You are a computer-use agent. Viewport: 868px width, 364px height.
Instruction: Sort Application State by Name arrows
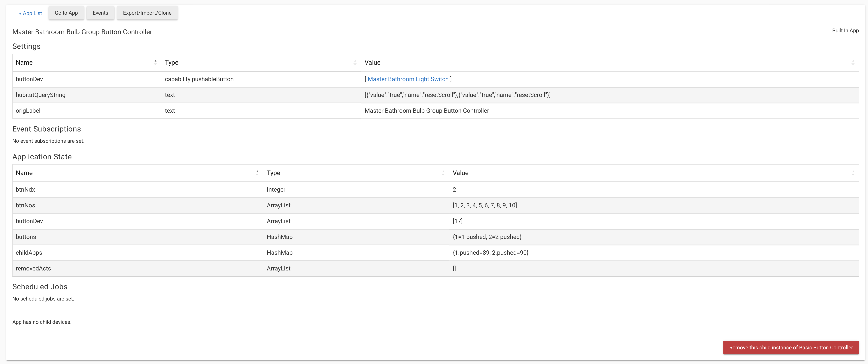pyautogui.click(x=257, y=173)
